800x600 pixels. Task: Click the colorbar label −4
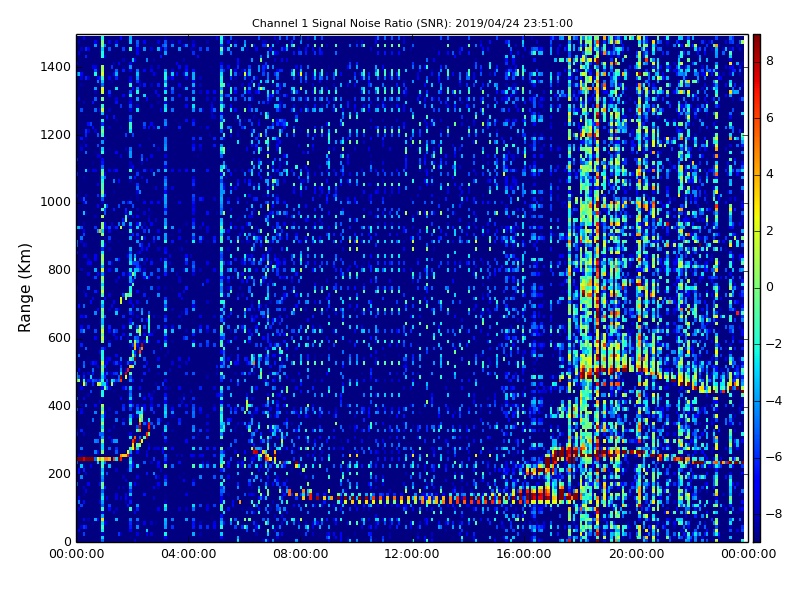click(774, 401)
